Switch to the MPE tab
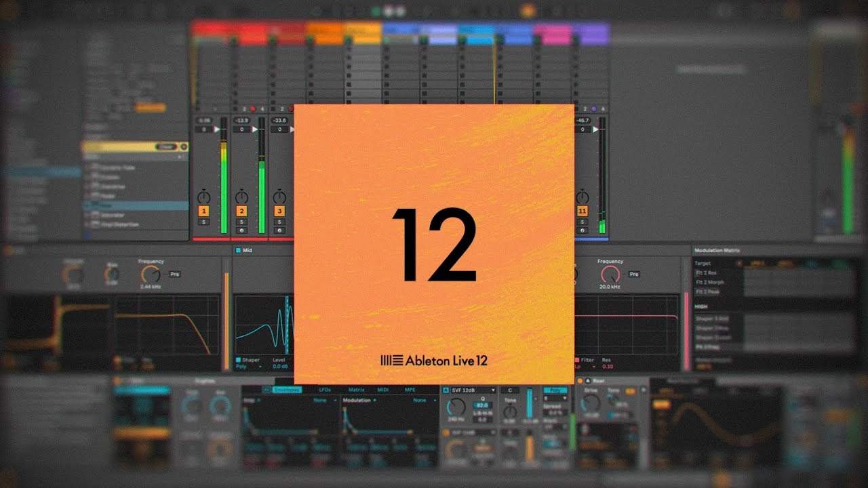The width and height of the screenshot is (868, 488). pyautogui.click(x=410, y=390)
